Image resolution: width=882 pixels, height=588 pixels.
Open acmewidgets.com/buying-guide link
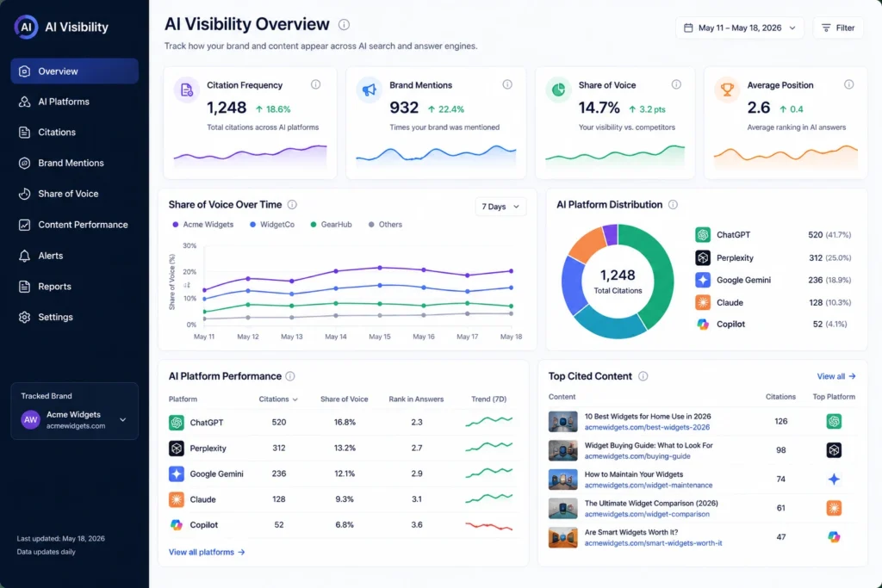point(637,456)
